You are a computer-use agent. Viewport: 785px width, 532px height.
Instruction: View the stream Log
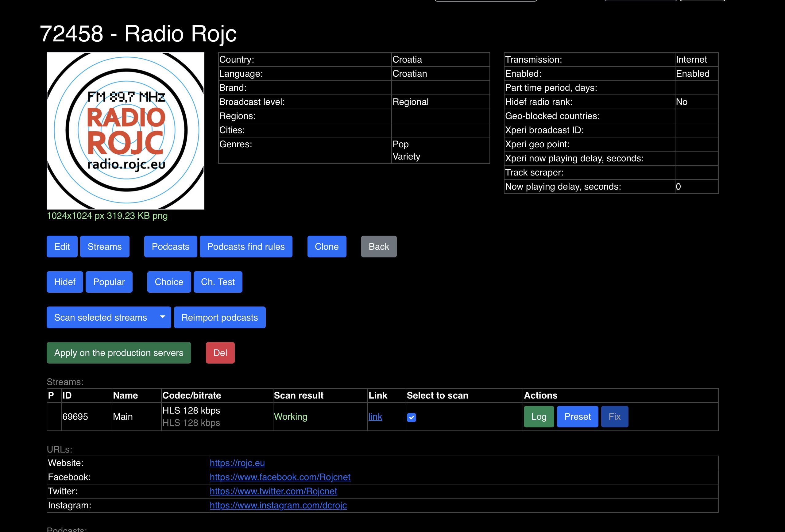[x=539, y=417]
